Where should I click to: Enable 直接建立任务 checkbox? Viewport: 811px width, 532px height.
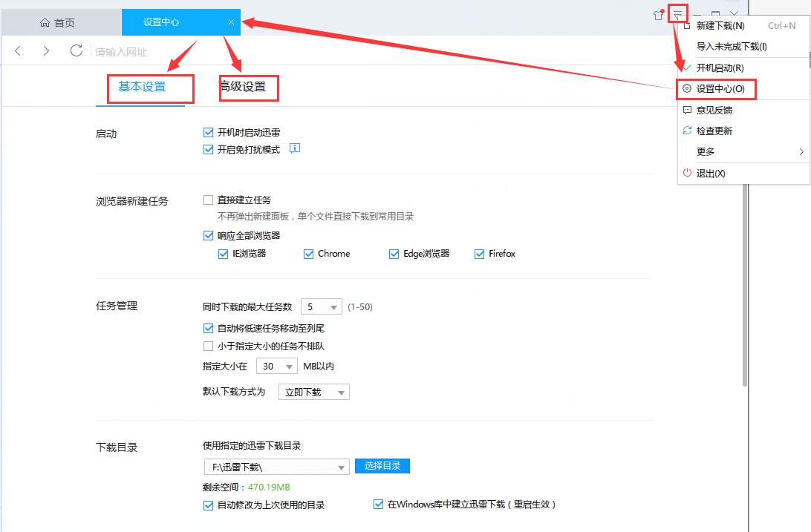pyautogui.click(x=208, y=199)
